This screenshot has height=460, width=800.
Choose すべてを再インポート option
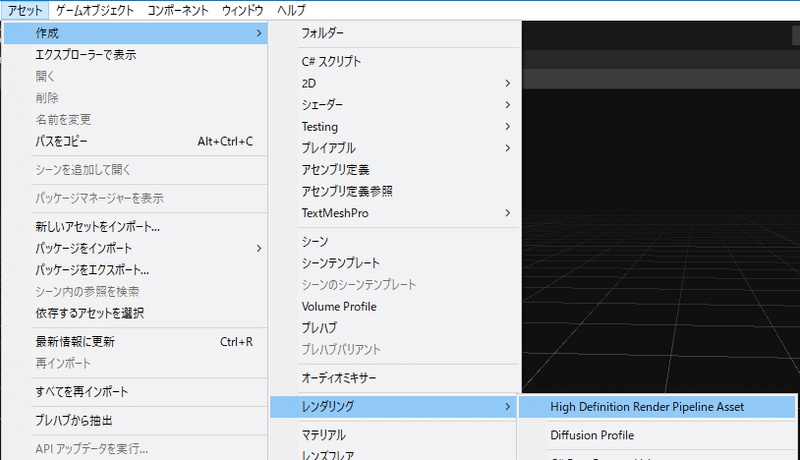pyautogui.click(x=135, y=392)
